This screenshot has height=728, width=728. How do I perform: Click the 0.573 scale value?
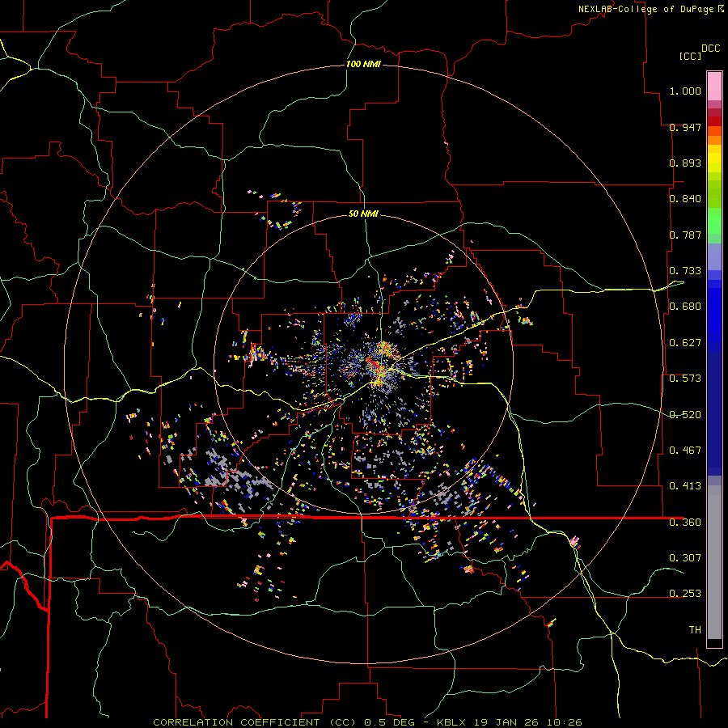[x=685, y=379]
